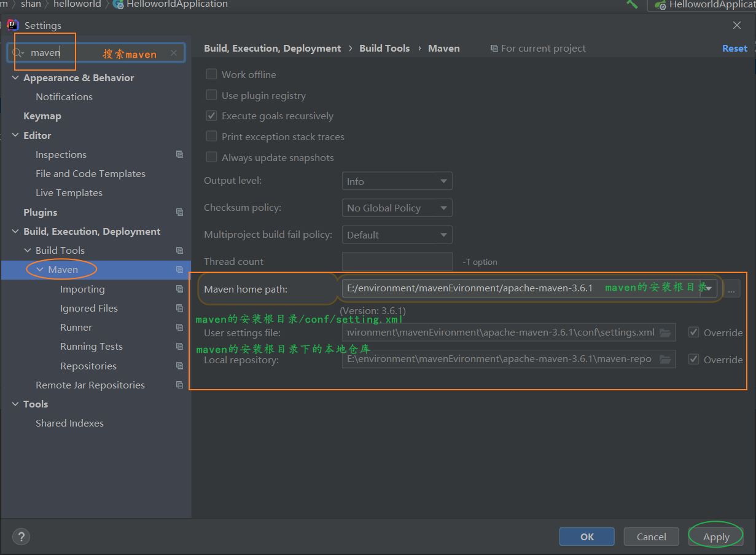
Task: Click HelloworldApplication in the main window breadcrumb
Action: (x=177, y=4)
